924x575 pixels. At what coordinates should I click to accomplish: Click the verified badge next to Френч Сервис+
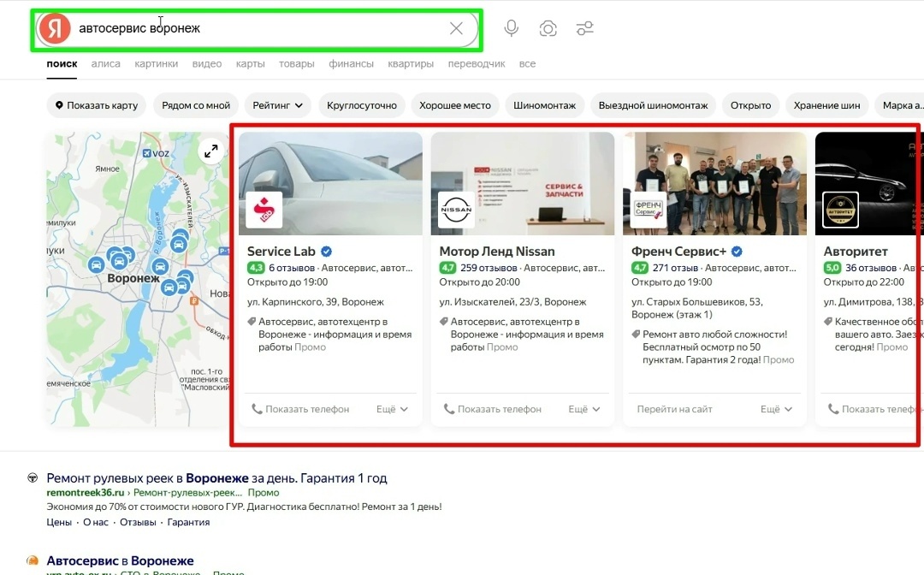(x=737, y=252)
